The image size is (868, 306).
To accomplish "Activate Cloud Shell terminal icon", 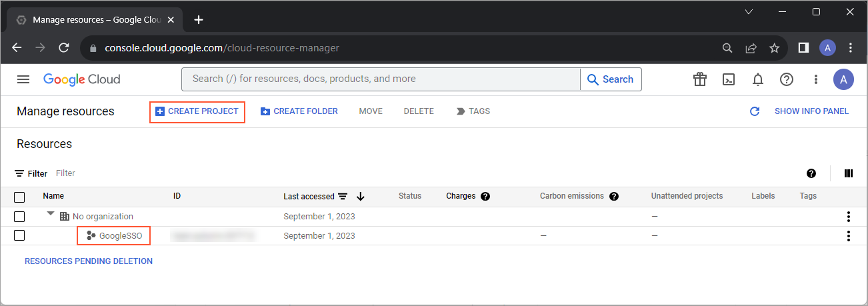I will point(729,79).
